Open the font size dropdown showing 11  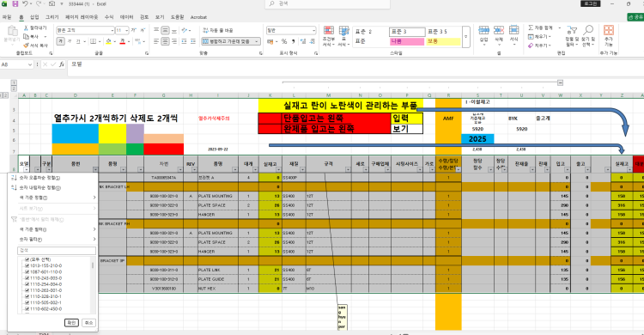(125, 30)
